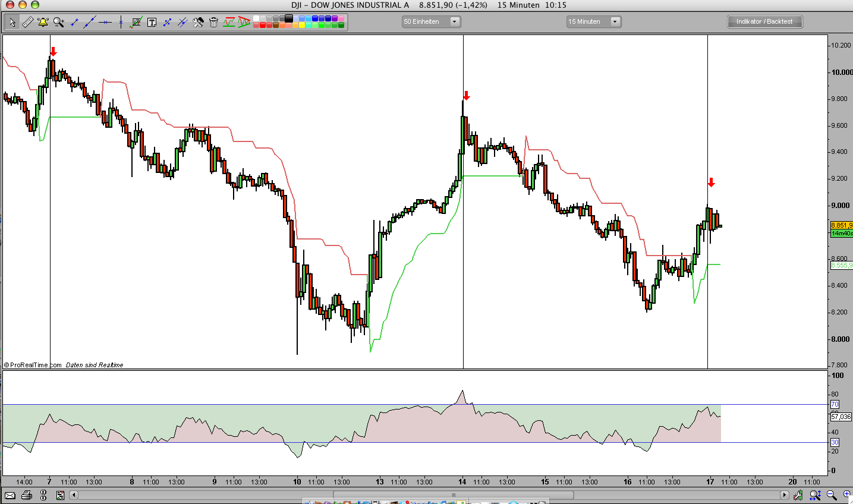The height and width of the screenshot is (504, 853).
Task: Select the red-green triangle pattern tool
Action: 244,23
